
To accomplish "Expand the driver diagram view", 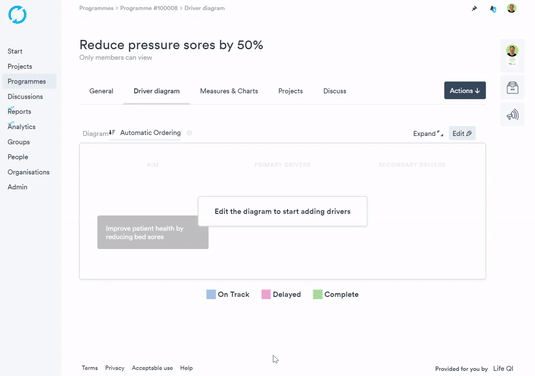I will tap(428, 133).
